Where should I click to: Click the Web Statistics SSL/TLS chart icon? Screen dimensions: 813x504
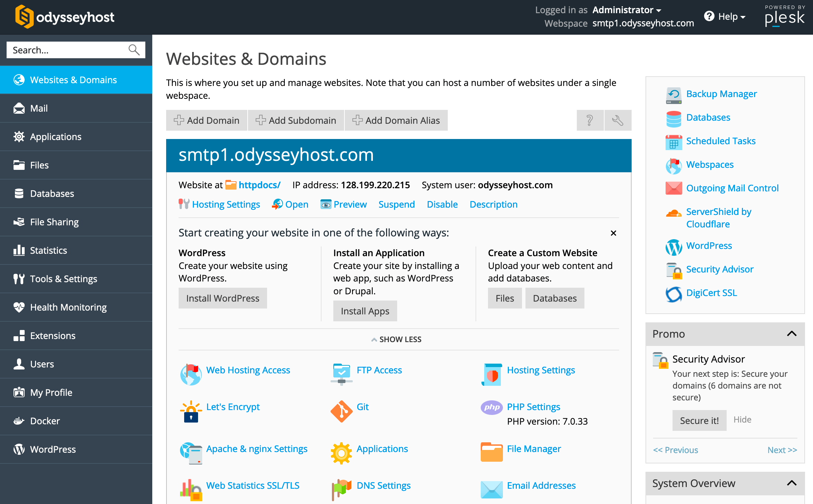point(191,490)
